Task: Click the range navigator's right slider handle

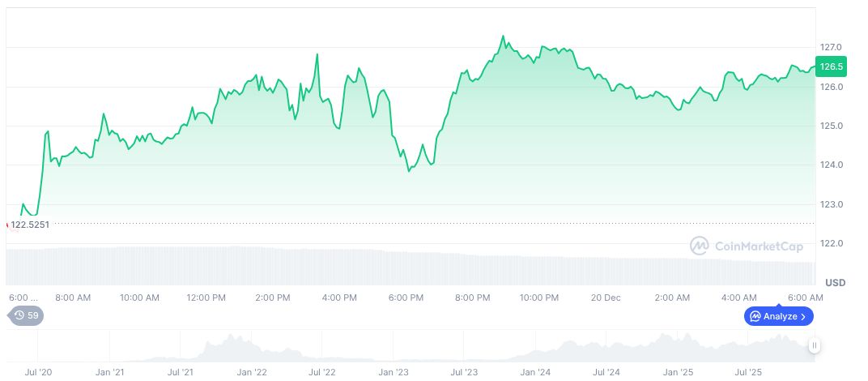Action: (814, 345)
